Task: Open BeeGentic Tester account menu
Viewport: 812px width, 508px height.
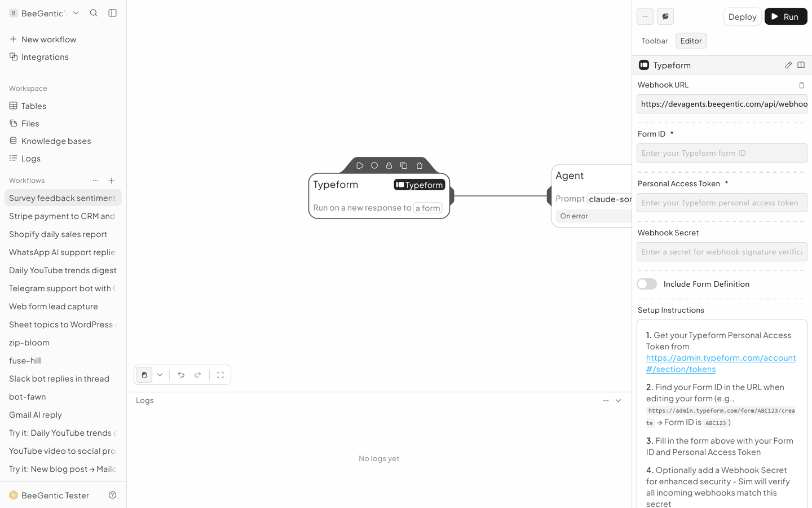Action: coord(50,495)
